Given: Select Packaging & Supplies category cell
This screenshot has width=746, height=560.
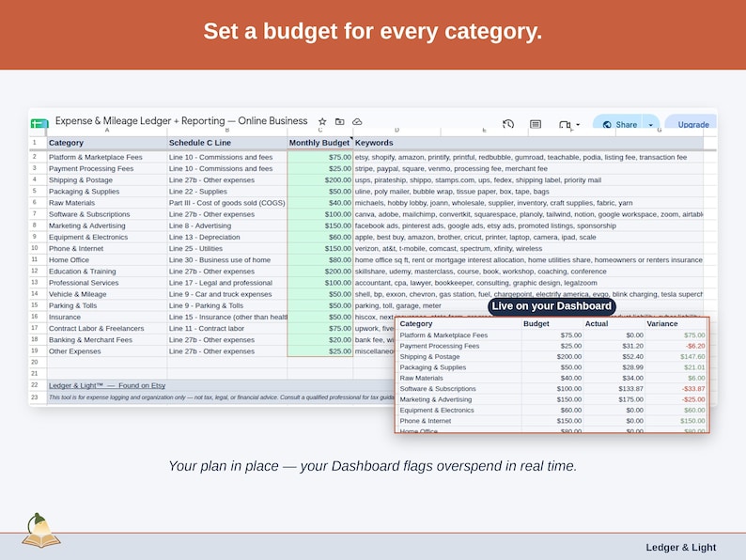Looking at the screenshot, I should [x=107, y=192].
